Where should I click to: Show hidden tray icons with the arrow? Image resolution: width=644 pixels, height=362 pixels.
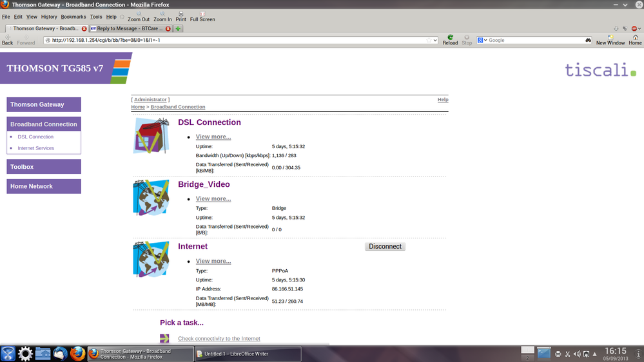click(x=595, y=354)
